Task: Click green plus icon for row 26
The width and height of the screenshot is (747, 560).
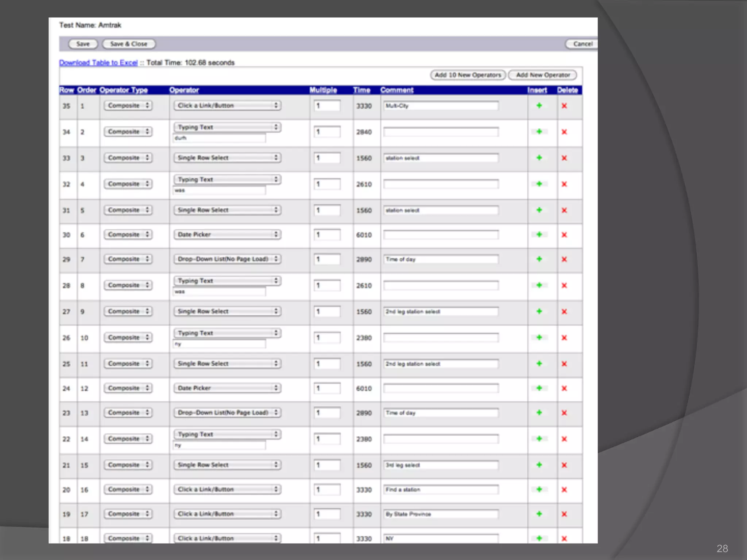Action: pyautogui.click(x=539, y=338)
